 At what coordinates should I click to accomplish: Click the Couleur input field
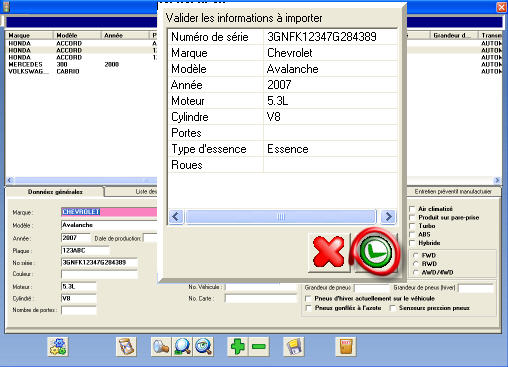coord(99,274)
